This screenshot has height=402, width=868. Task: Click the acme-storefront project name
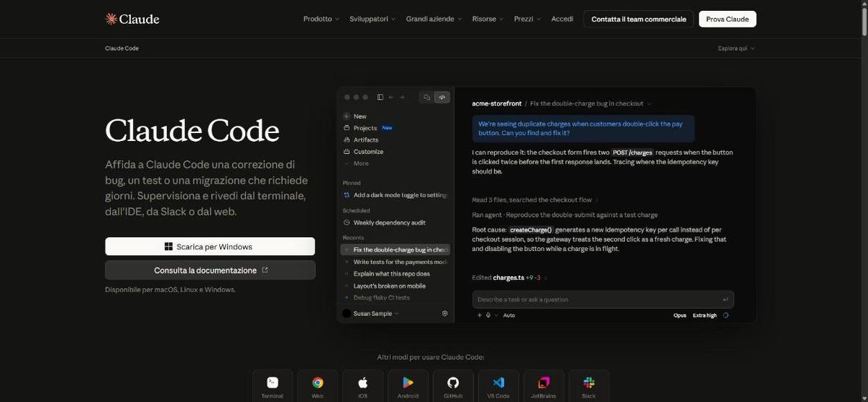pyautogui.click(x=496, y=103)
